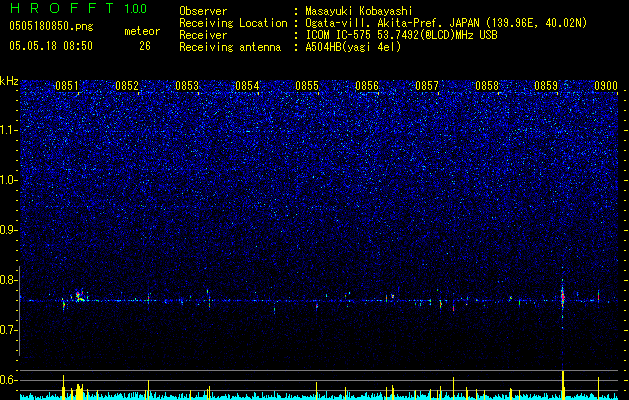
Task: Click the Receiver label
Action: [203, 35]
